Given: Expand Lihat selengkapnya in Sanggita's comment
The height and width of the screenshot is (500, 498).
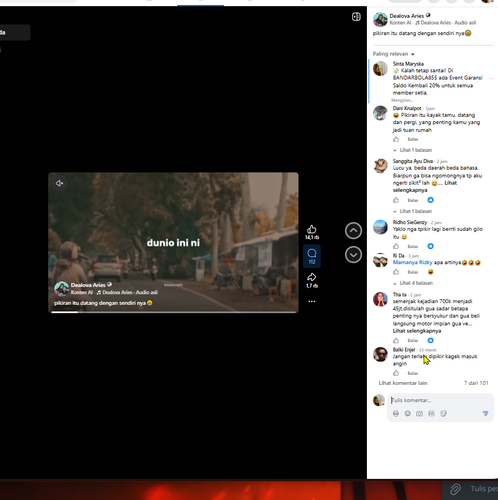Looking at the screenshot, I should tap(425, 187).
